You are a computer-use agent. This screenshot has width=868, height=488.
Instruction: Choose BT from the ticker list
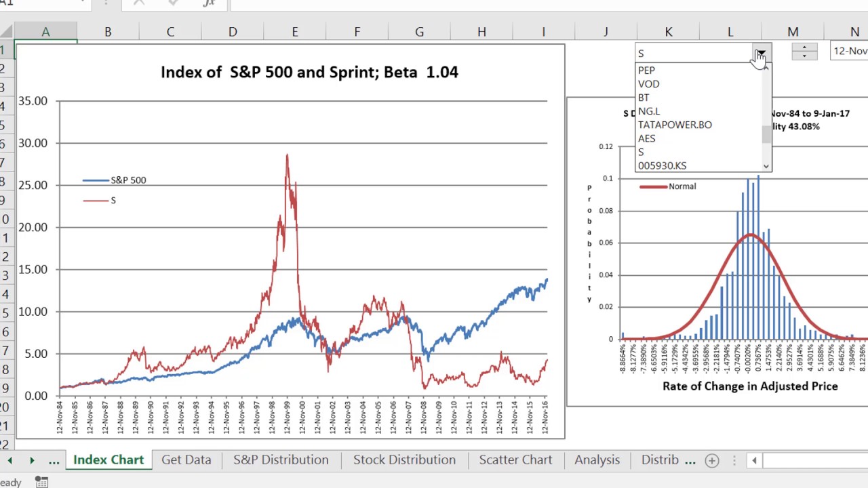(x=698, y=98)
